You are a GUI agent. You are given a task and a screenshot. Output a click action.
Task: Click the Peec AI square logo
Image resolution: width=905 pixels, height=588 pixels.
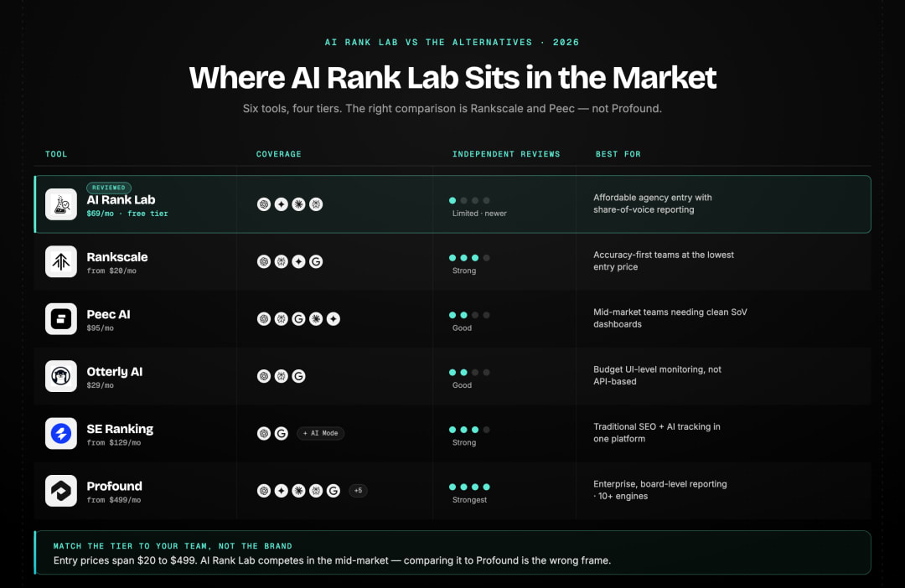pos(61,318)
